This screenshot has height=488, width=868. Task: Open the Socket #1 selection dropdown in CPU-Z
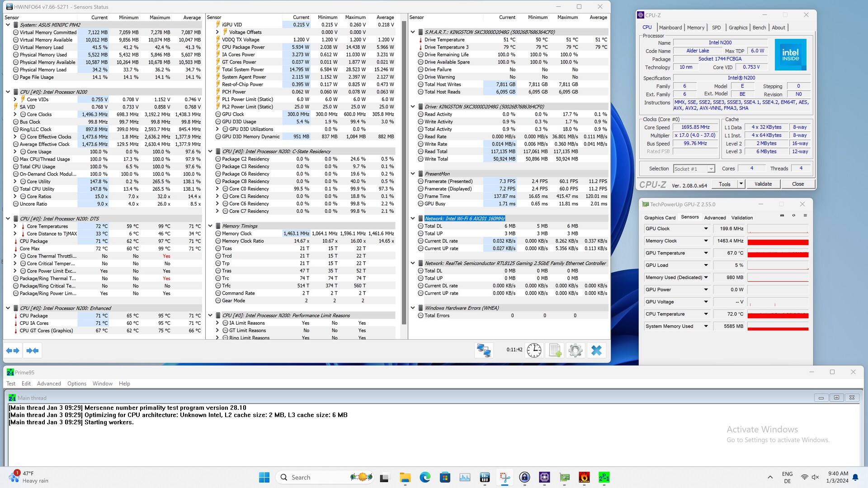711,169
